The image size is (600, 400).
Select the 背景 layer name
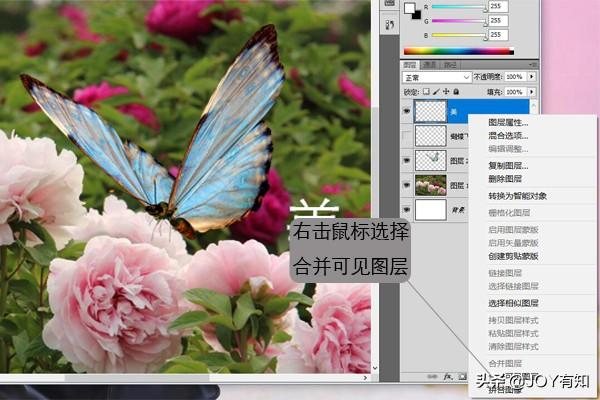tap(458, 210)
